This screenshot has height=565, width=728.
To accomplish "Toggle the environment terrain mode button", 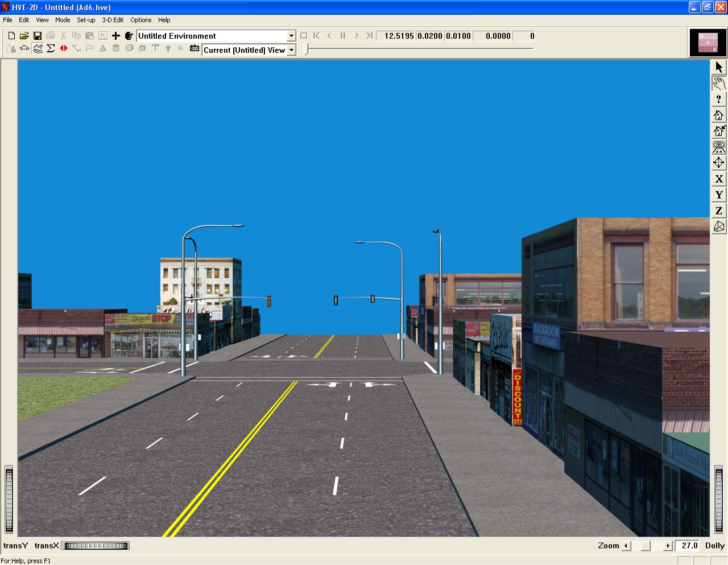I will pyautogui.click(x=38, y=49).
